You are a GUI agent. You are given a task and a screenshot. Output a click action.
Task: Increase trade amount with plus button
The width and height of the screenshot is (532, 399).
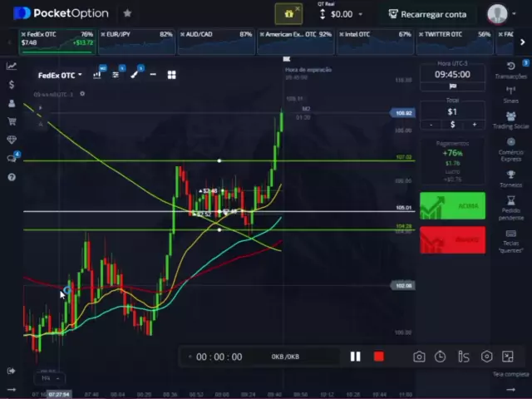(474, 125)
